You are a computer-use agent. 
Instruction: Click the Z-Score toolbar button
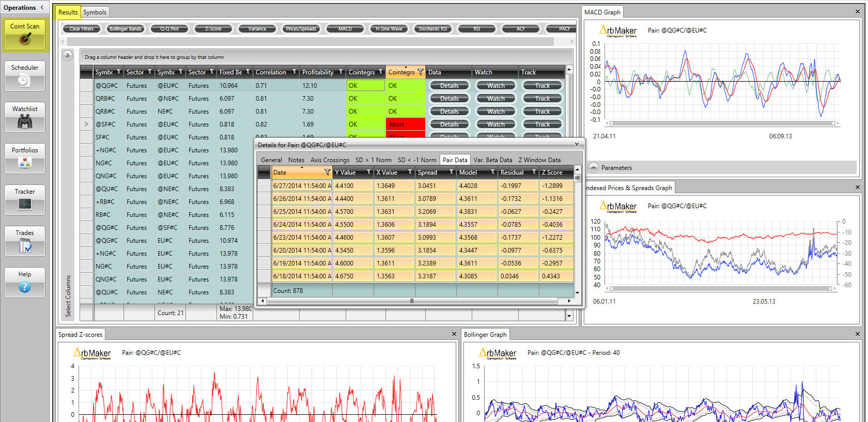pyautogui.click(x=213, y=29)
